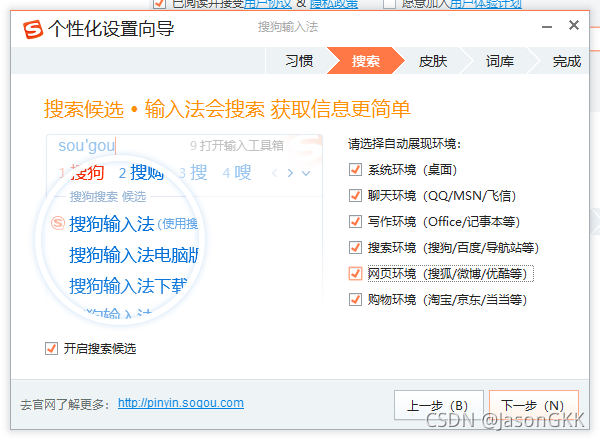Select candidate 3 搜 in preview
The height and width of the screenshot is (440, 600).
pos(193,173)
